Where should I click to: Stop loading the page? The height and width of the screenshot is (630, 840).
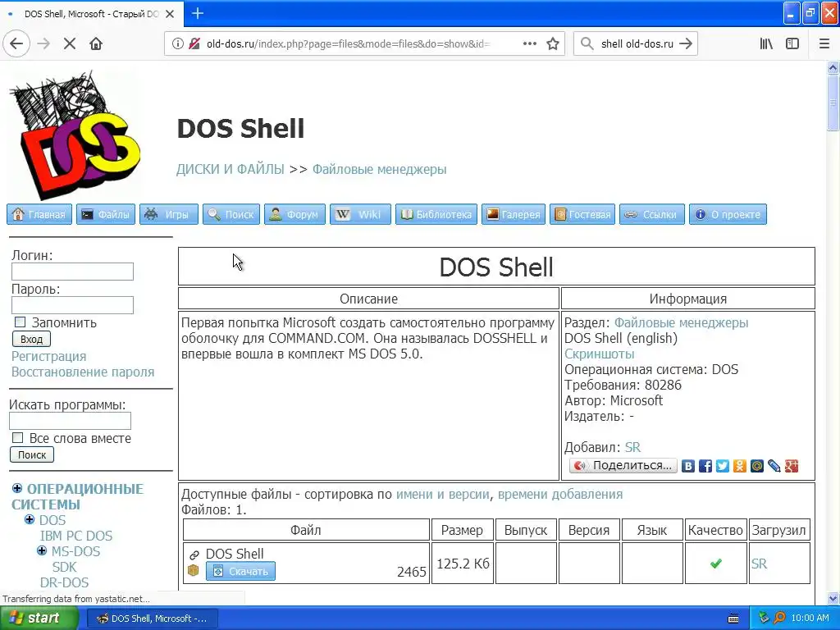[70, 44]
